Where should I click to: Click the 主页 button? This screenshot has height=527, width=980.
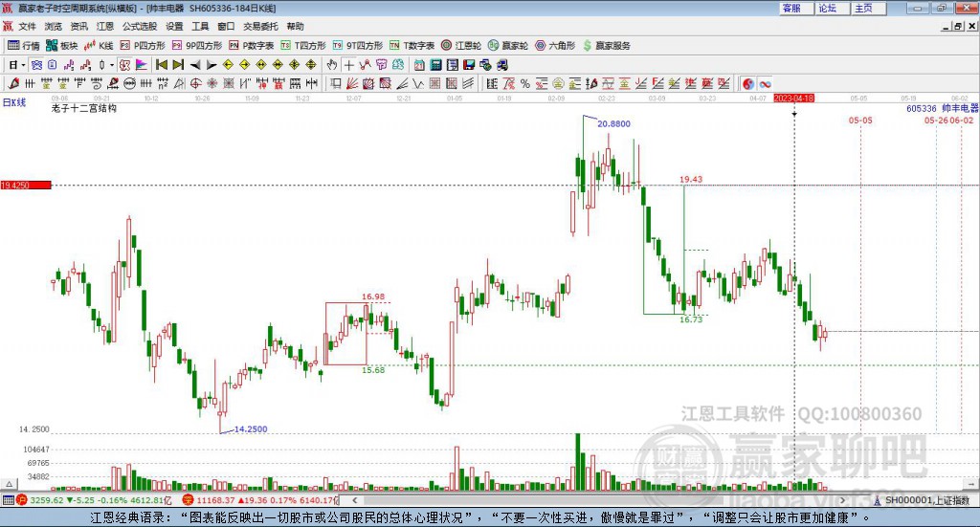pos(869,8)
